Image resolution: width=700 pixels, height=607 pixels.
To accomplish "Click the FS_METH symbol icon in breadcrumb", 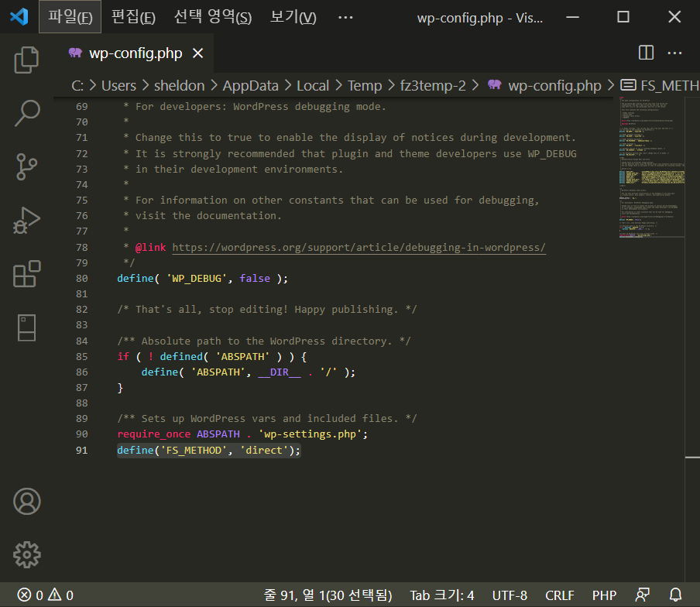I will (629, 85).
